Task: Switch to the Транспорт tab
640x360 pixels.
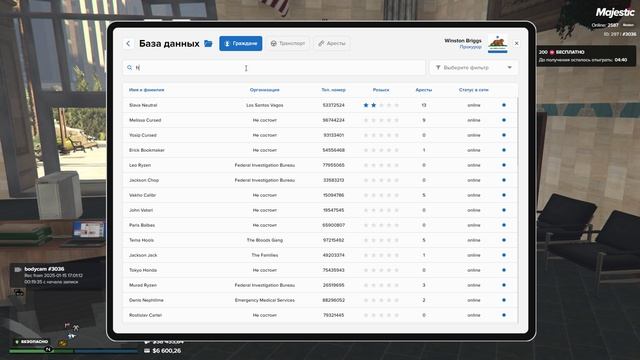Action: coord(288,43)
